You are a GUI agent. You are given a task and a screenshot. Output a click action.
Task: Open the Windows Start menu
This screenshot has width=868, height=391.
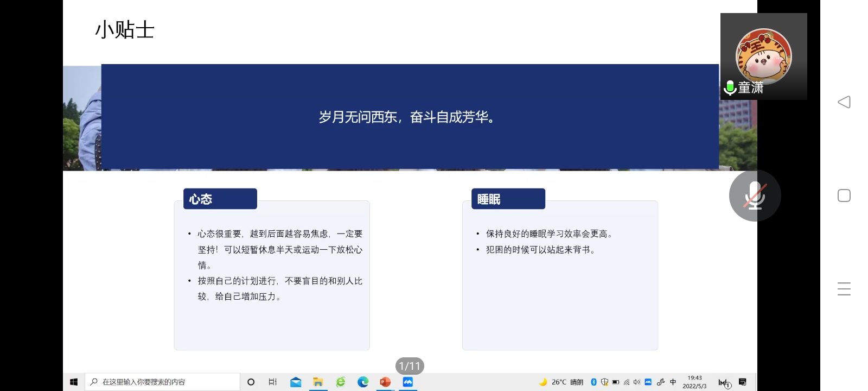[x=74, y=382]
